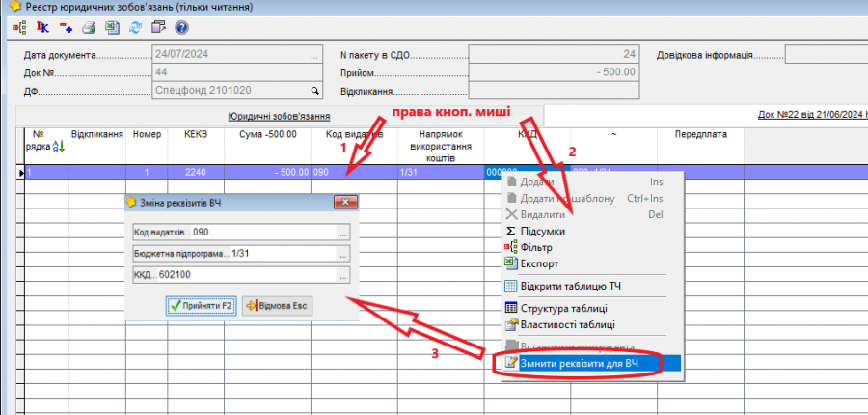Select Змнити реквізити для ВЧ menu item
The image size is (868, 415).
tap(579, 364)
